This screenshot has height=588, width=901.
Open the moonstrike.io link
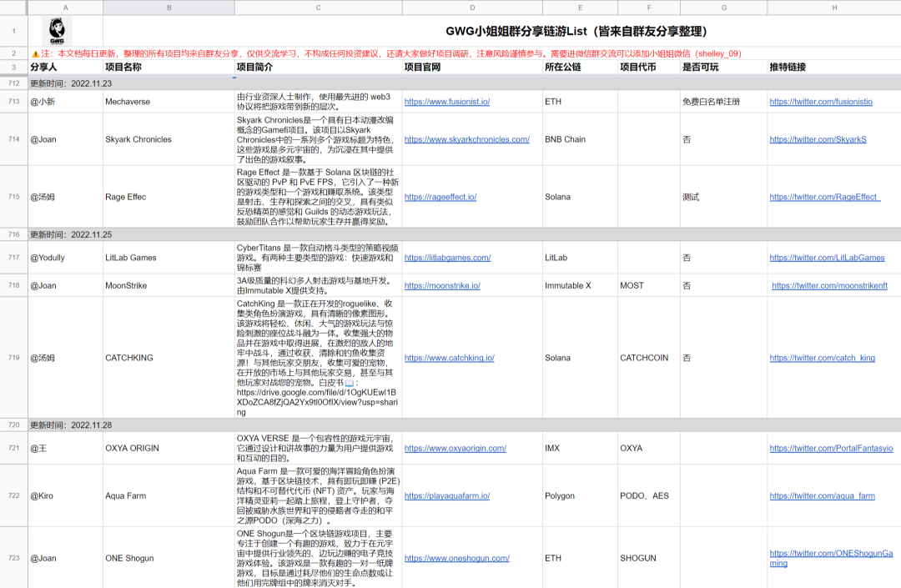[442, 285]
